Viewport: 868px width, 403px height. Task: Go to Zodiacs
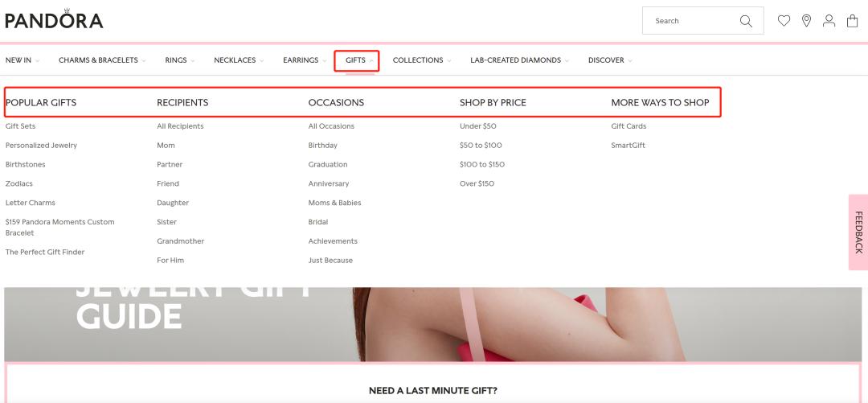18,183
